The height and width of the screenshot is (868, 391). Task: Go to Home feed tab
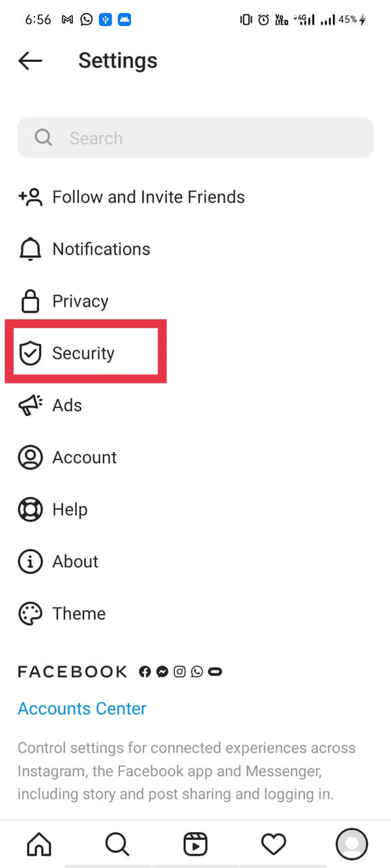pos(39,845)
